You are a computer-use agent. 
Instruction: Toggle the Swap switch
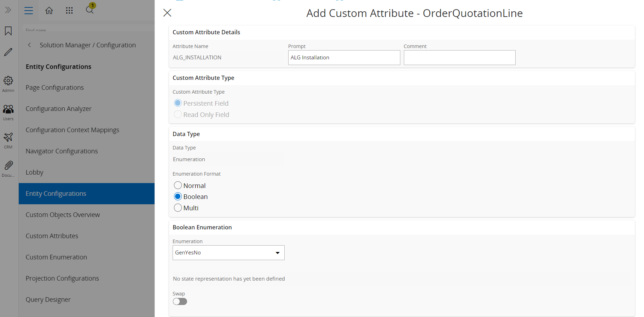coord(180,301)
